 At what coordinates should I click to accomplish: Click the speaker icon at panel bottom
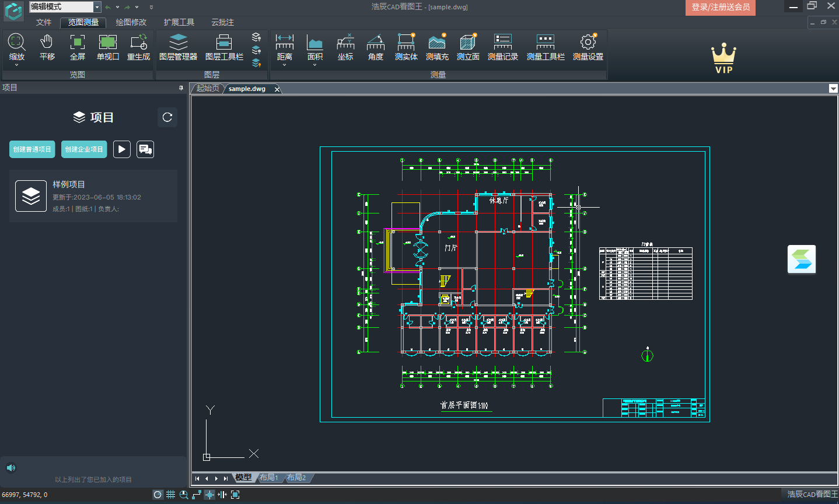(11, 468)
